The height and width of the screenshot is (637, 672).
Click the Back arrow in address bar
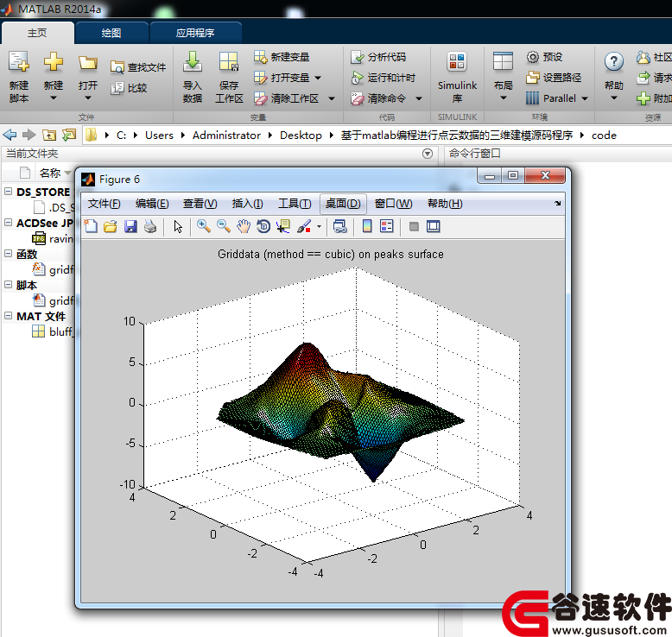coord(10,136)
